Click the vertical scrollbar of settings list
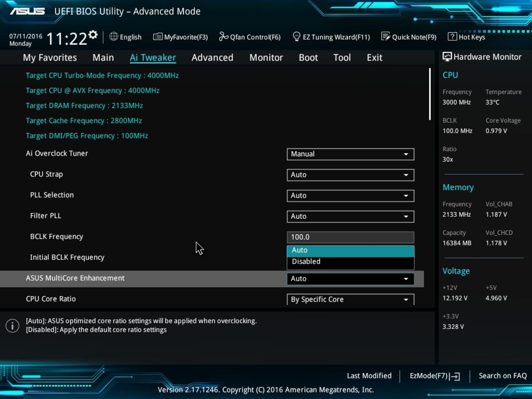Image resolution: width=532 pixels, height=399 pixels. tap(430, 94)
